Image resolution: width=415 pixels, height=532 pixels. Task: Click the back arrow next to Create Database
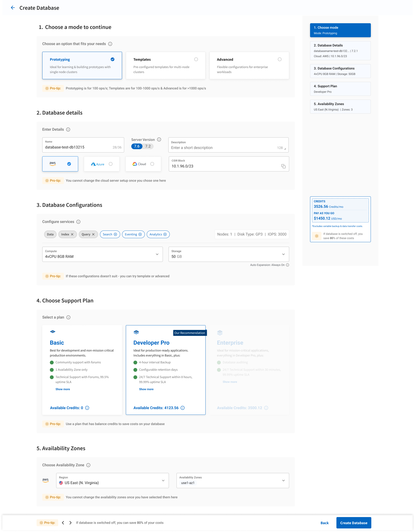coord(13,8)
